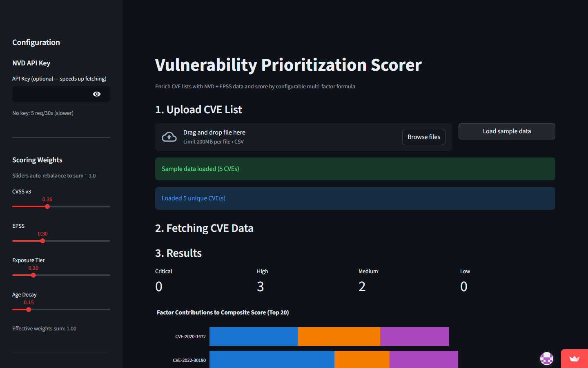Click the orange bar segment for CVE-2022-30190
This screenshot has height=368, width=588.
pyautogui.click(x=361, y=359)
